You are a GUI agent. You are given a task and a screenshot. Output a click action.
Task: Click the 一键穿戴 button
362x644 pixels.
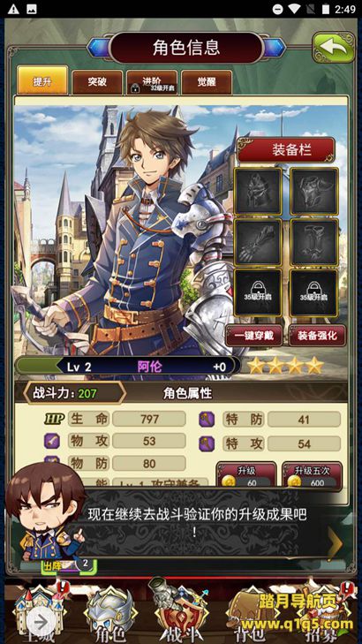click(253, 336)
